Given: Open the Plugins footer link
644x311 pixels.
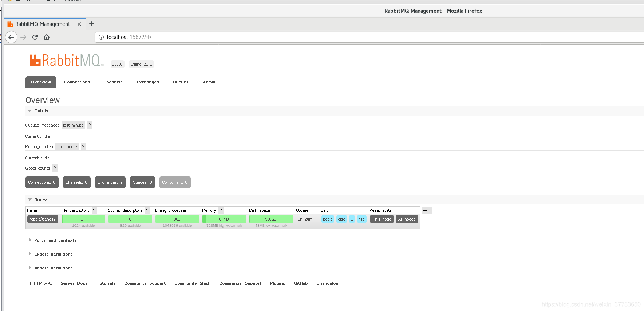Looking at the screenshot, I should 278,283.
